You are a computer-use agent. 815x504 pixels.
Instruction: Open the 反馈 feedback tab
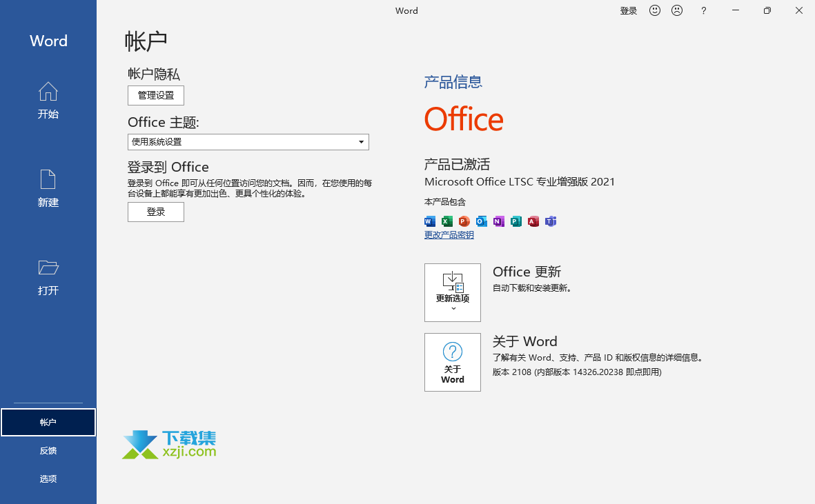pos(48,450)
